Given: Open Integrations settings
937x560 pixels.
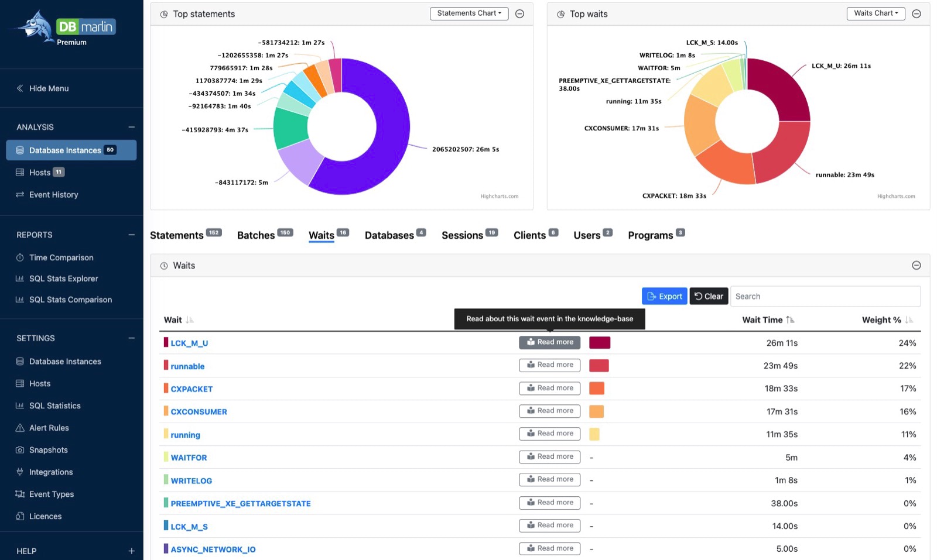Looking at the screenshot, I should tap(45, 472).
